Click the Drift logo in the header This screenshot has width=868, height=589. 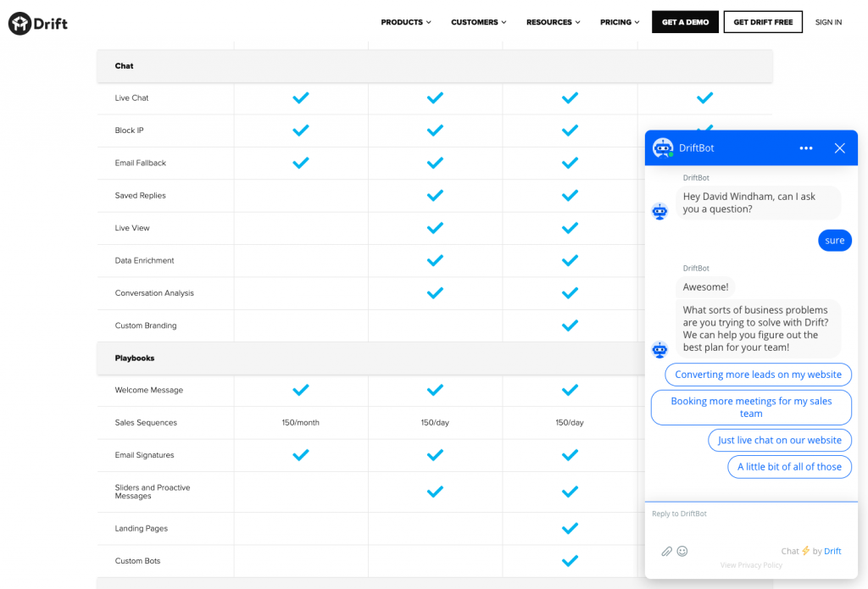38,23
